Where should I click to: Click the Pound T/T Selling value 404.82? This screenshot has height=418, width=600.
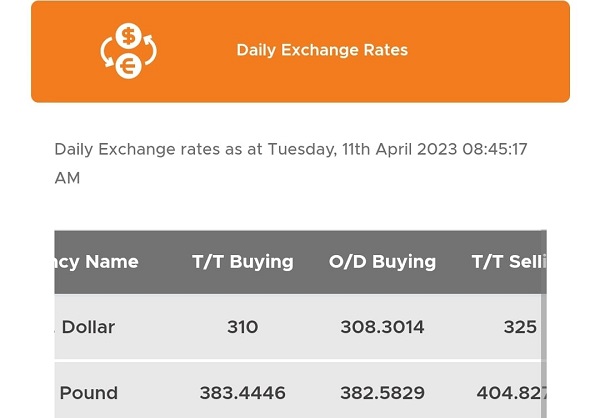512,393
